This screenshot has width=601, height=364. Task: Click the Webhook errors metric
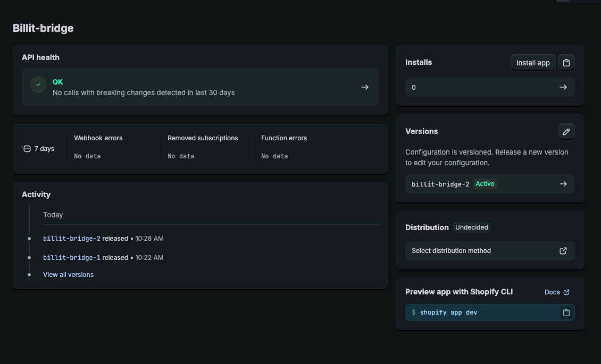point(98,138)
